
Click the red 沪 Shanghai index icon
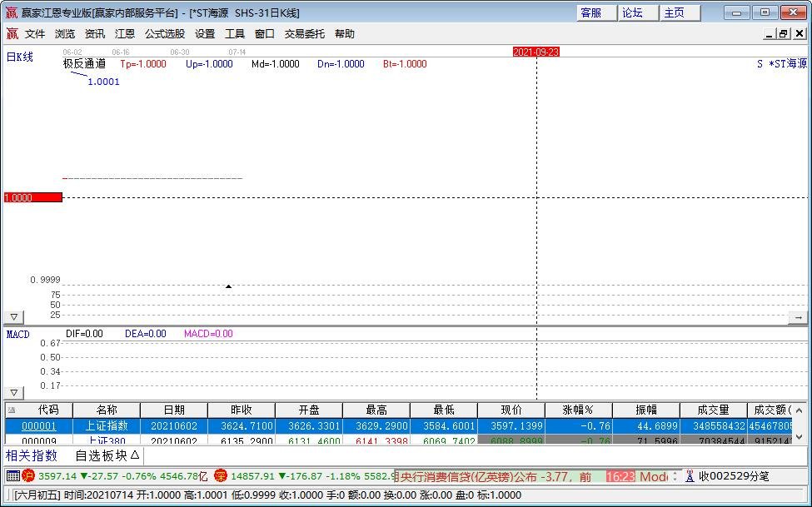pyautogui.click(x=28, y=475)
